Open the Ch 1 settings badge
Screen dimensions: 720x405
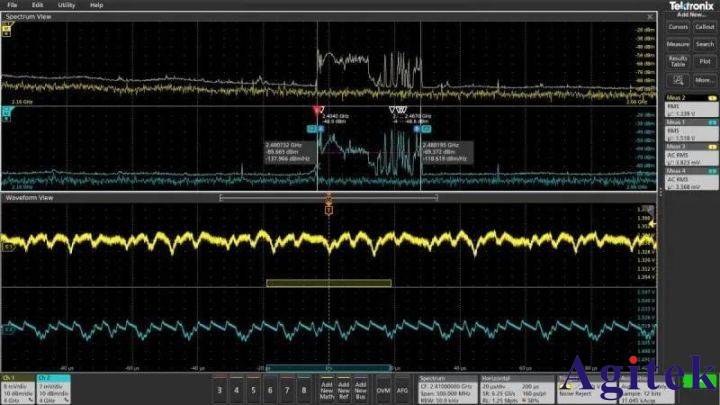pos(17,386)
